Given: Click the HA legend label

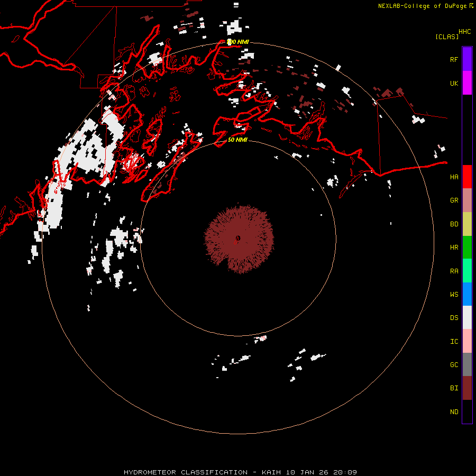Looking at the screenshot, I should pos(454,177).
